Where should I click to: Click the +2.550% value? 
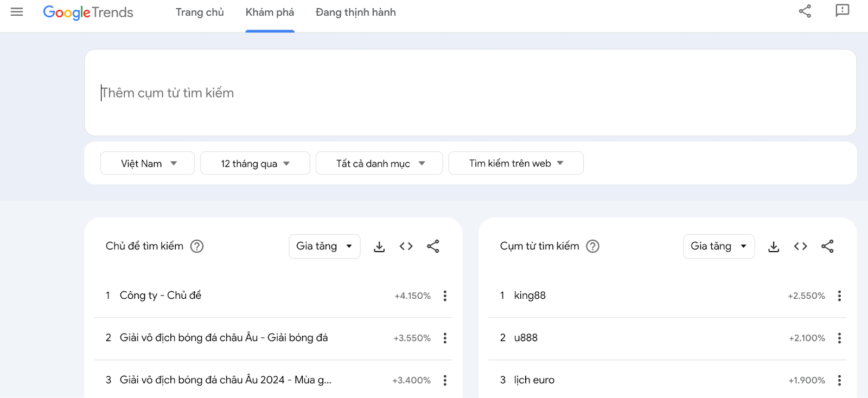tap(806, 296)
